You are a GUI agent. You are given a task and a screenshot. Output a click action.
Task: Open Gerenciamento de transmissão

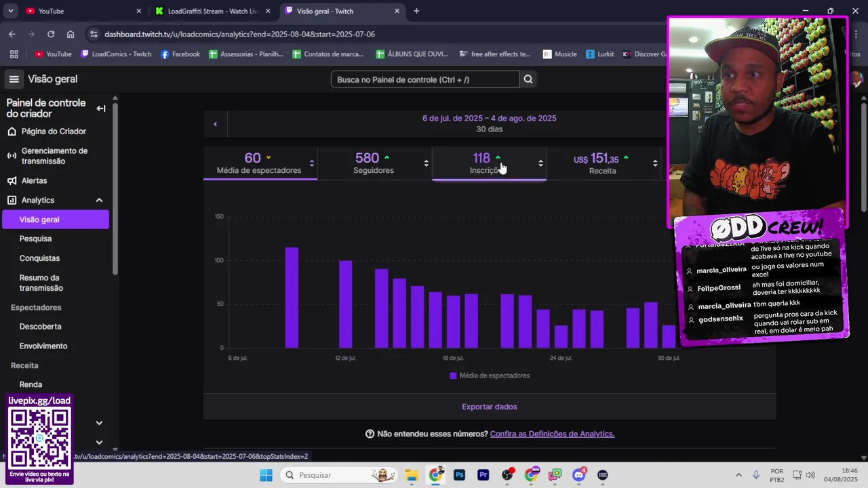pos(56,156)
